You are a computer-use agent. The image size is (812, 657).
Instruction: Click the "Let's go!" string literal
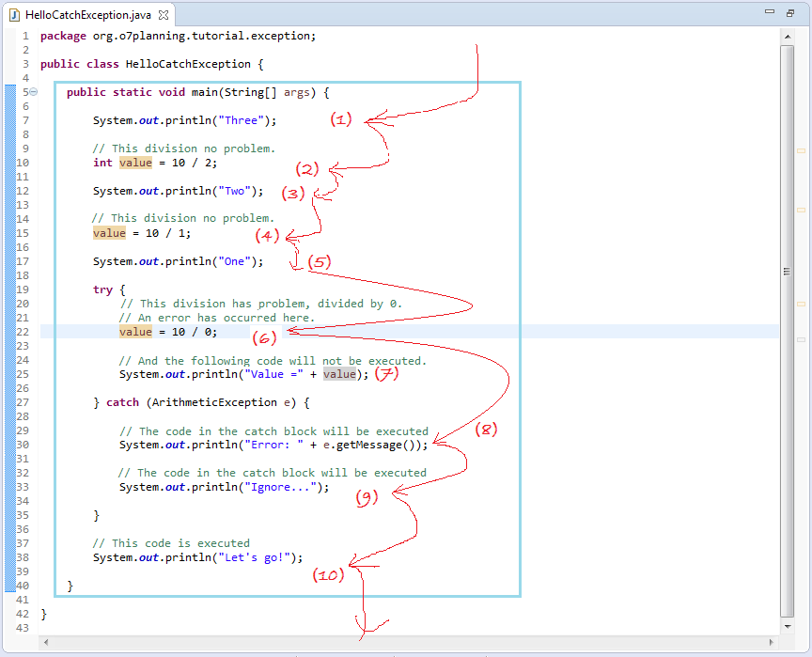(254, 557)
